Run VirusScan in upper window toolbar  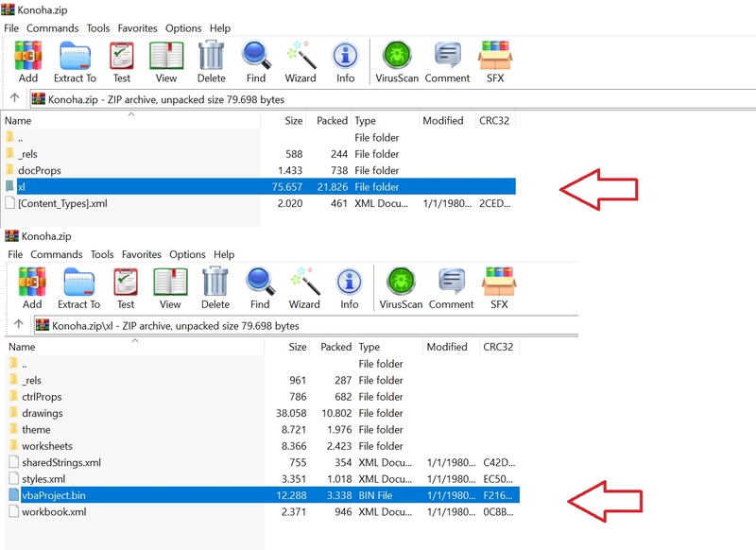(397, 62)
